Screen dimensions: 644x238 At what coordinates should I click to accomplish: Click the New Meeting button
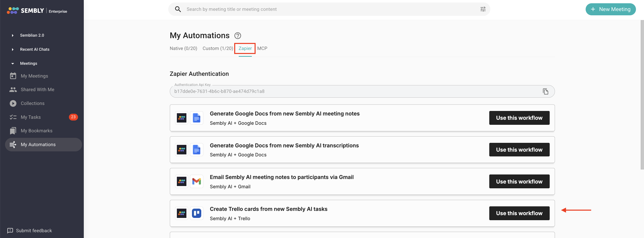tap(611, 9)
